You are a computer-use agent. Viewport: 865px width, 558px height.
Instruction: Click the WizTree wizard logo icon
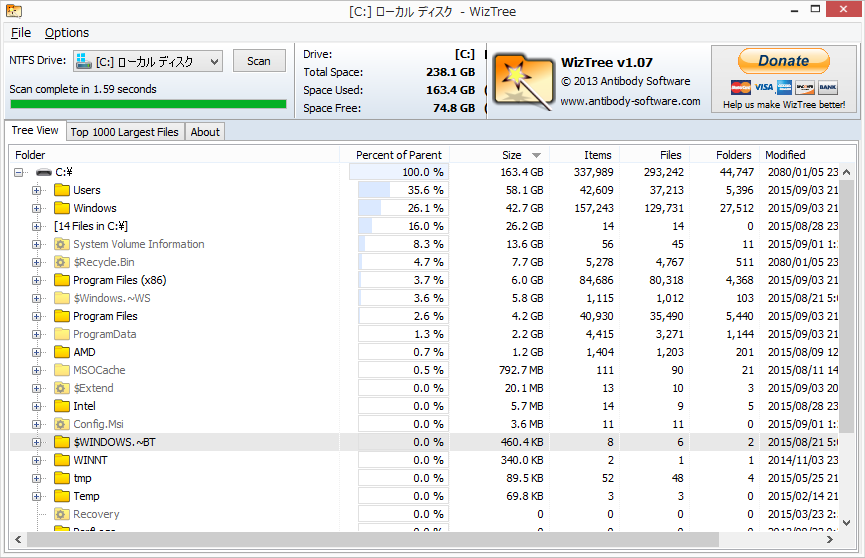coord(521,80)
